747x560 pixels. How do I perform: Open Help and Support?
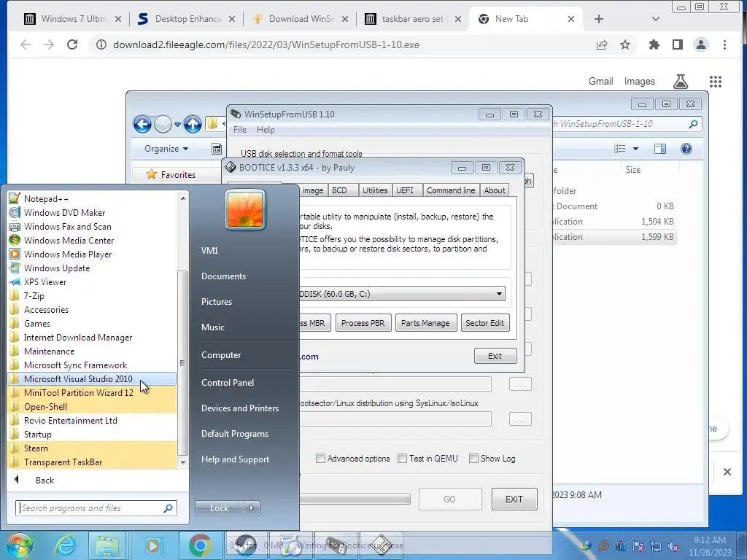235,459
